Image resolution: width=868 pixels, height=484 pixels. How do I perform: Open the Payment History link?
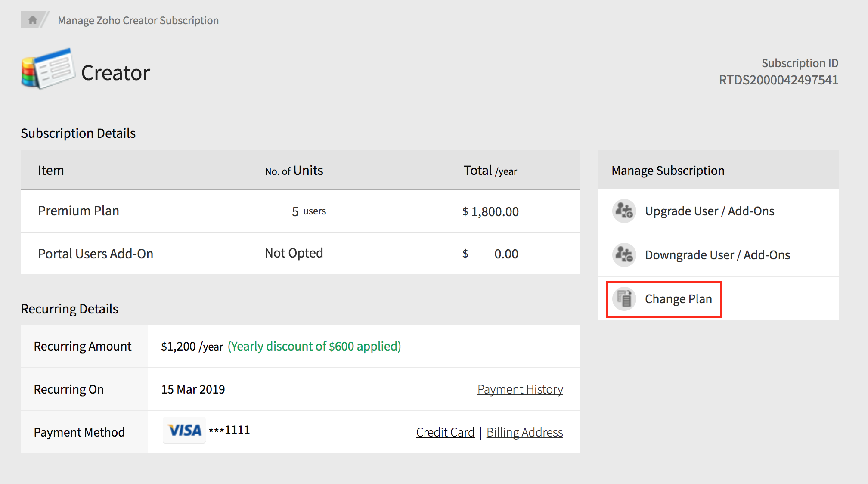[520, 389]
